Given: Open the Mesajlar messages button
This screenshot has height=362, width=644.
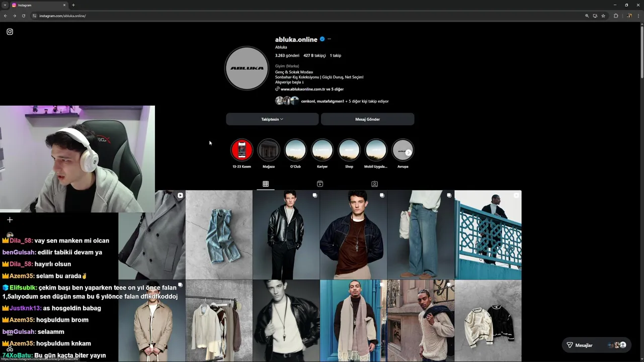Looking at the screenshot, I should 596,345.
